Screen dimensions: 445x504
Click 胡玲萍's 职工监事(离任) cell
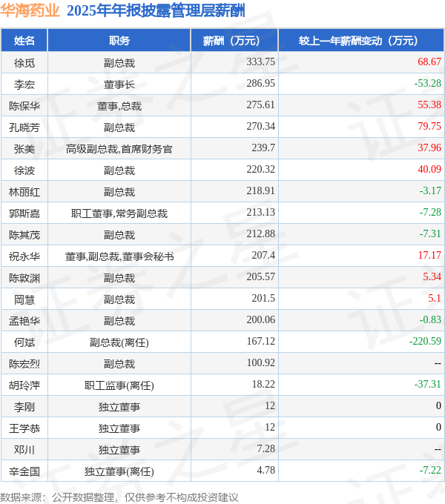119,385
